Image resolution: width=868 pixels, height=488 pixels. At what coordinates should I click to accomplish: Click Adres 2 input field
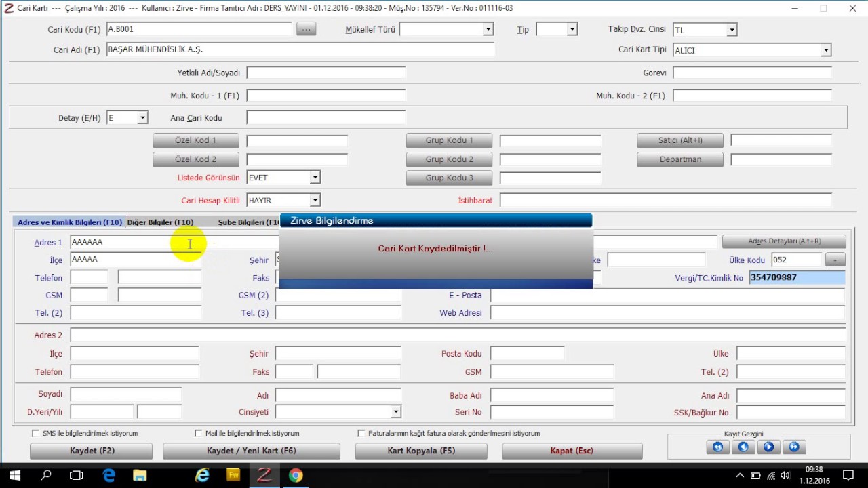(x=458, y=335)
